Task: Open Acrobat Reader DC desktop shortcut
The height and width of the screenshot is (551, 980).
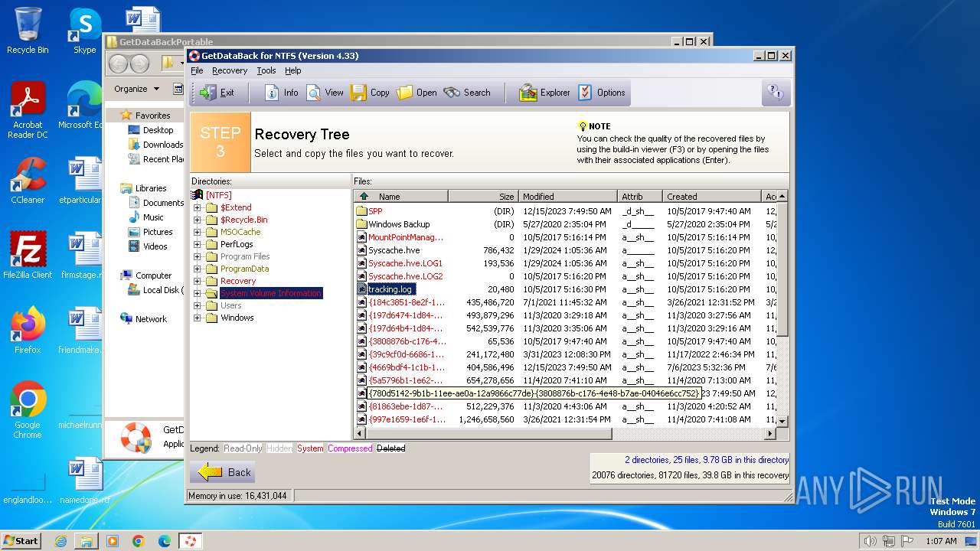Action: 28,111
